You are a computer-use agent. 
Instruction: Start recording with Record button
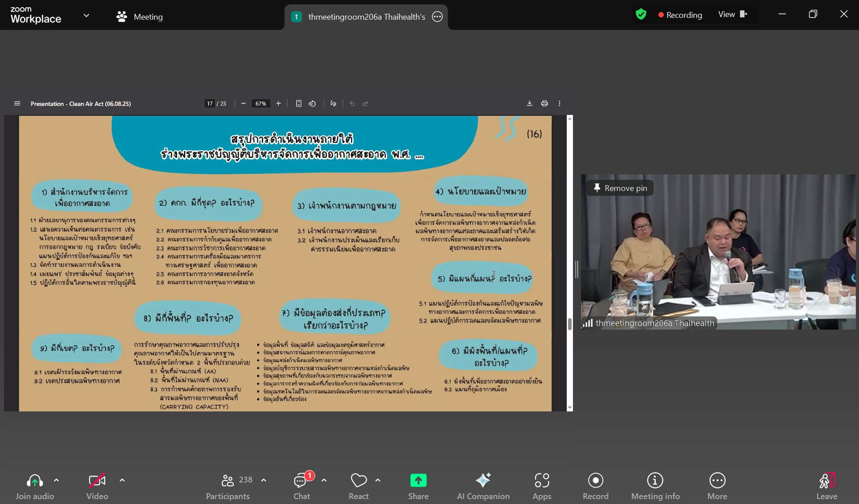[595, 486]
